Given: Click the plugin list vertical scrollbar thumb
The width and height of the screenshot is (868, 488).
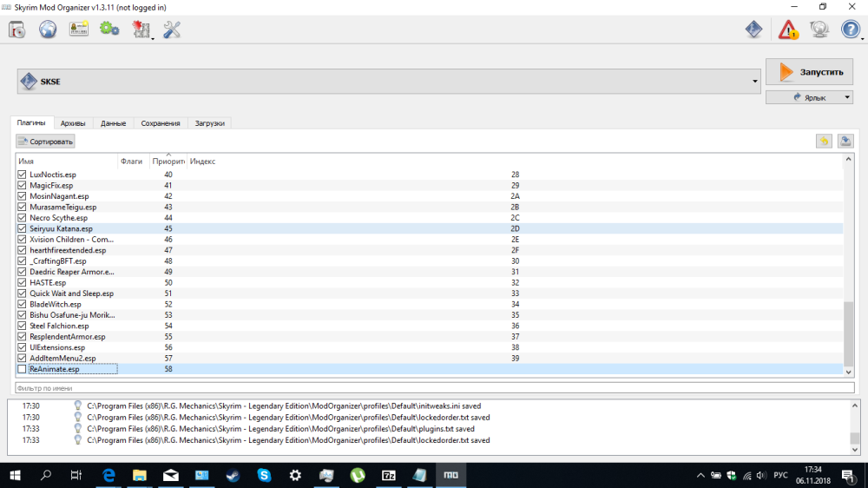Looking at the screenshot, I should [x=848, y=334].
